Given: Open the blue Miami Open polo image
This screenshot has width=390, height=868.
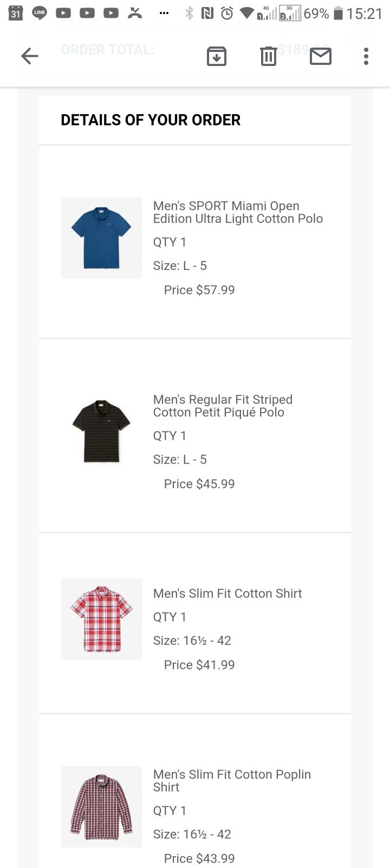Looking at the screenshot, I should 101,238.
